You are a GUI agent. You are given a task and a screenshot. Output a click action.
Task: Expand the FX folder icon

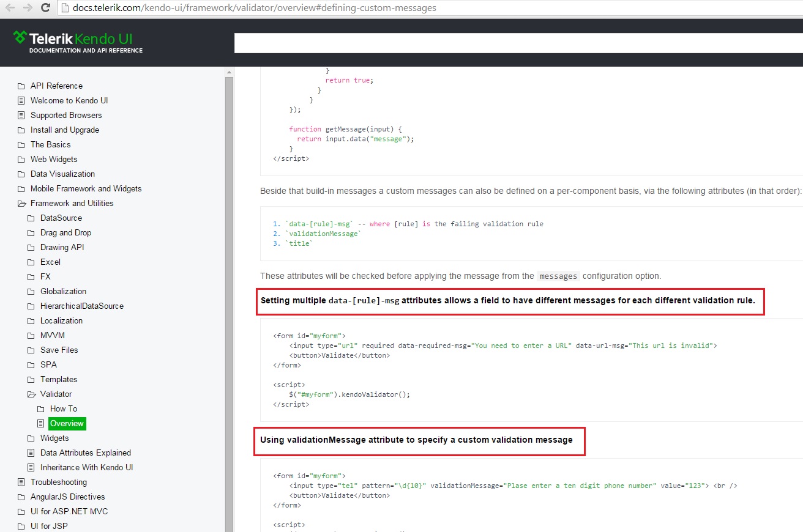pyautogui.click(x=31, y=277)
